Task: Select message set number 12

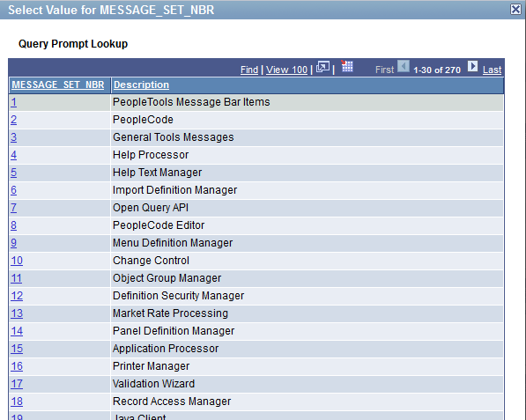Action: click(17, 296)
